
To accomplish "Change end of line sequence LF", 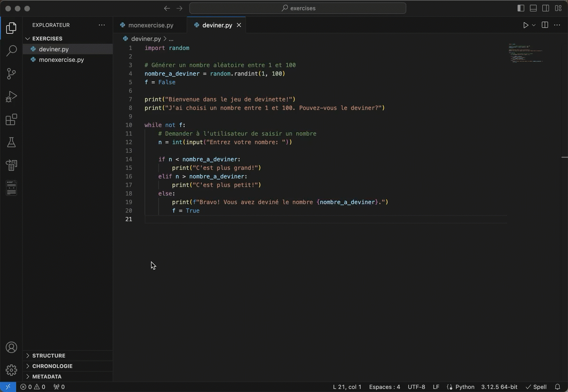I will coord(436,387).
